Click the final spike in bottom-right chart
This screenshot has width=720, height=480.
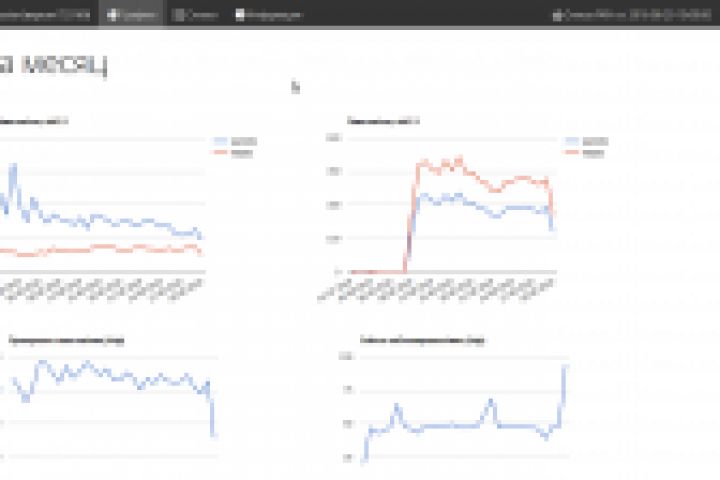coord(565,367)
